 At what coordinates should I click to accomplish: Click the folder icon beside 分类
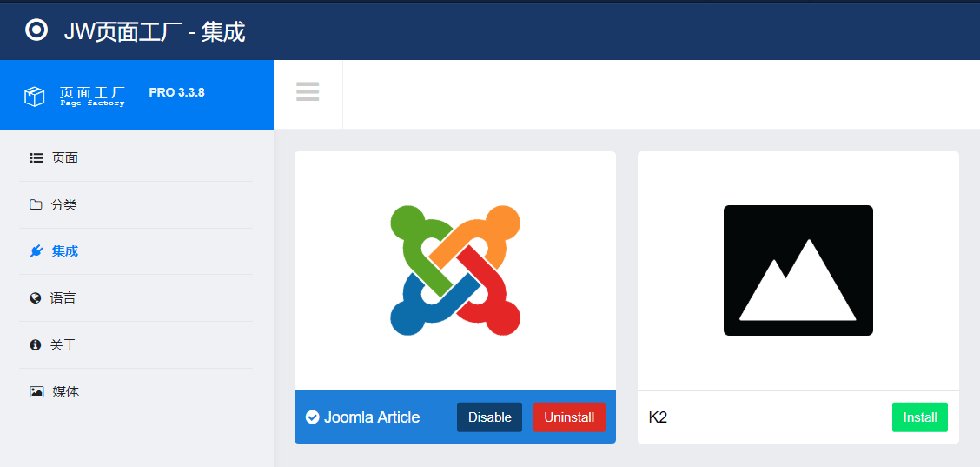click(x=36, y=204)
